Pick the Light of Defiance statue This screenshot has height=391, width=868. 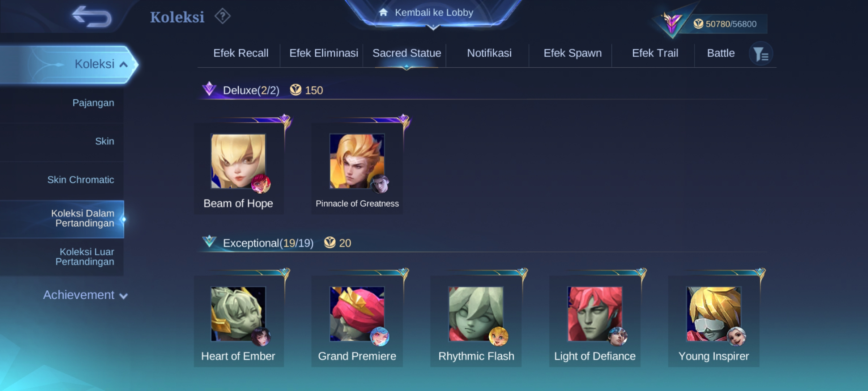595,321
